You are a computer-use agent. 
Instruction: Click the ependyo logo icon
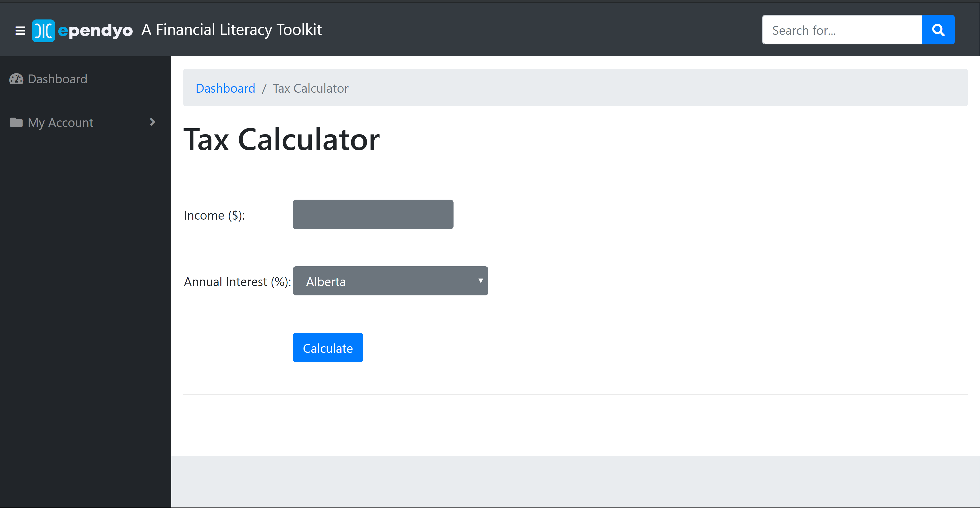(x=43, y=30)
